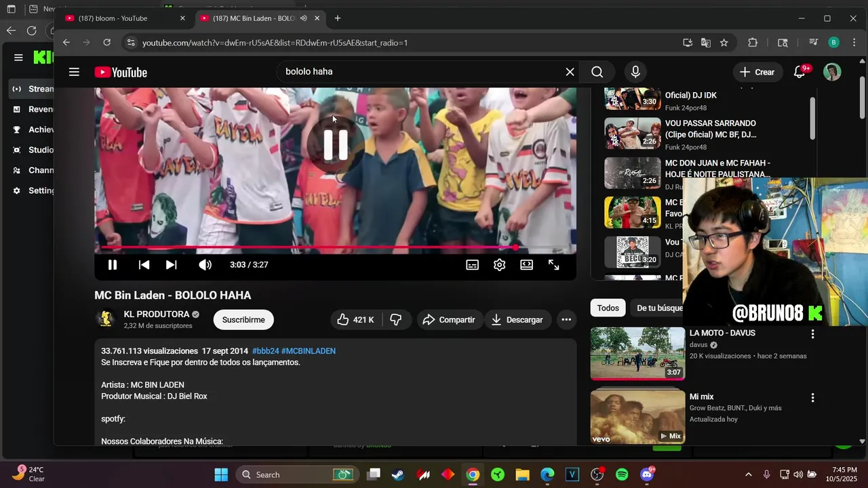Open a new browser tab
This screenshot has height=488, width=868.
338,18
